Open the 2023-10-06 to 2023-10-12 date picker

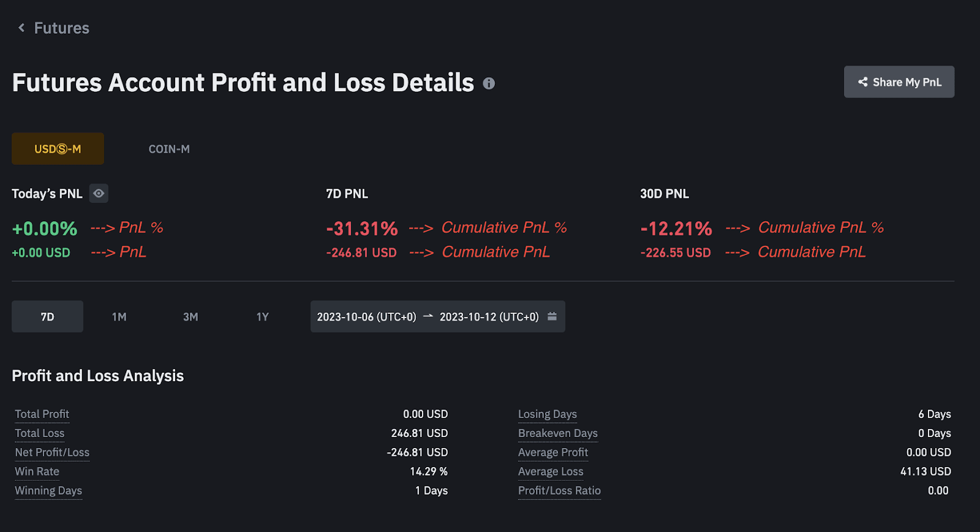(429, 316)
